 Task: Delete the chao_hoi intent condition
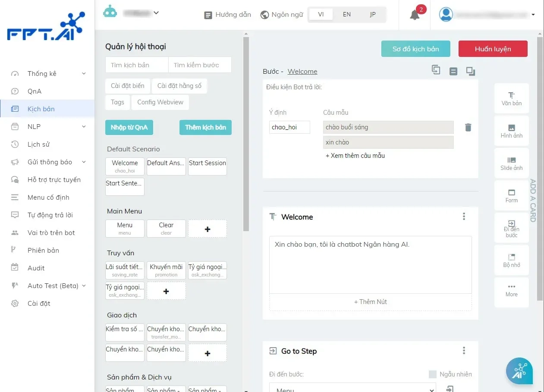pyautogui.click(x=468, y=127)
